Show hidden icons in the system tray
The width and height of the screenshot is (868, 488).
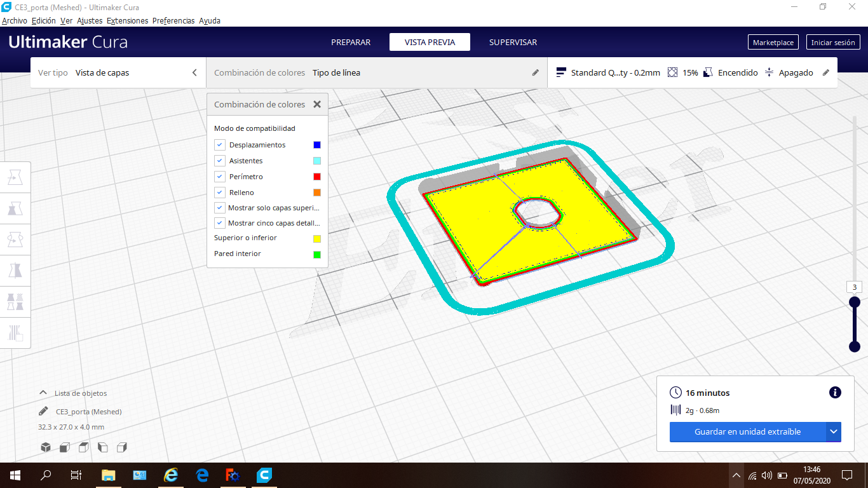pyautogui.click(x=736, y=475)
